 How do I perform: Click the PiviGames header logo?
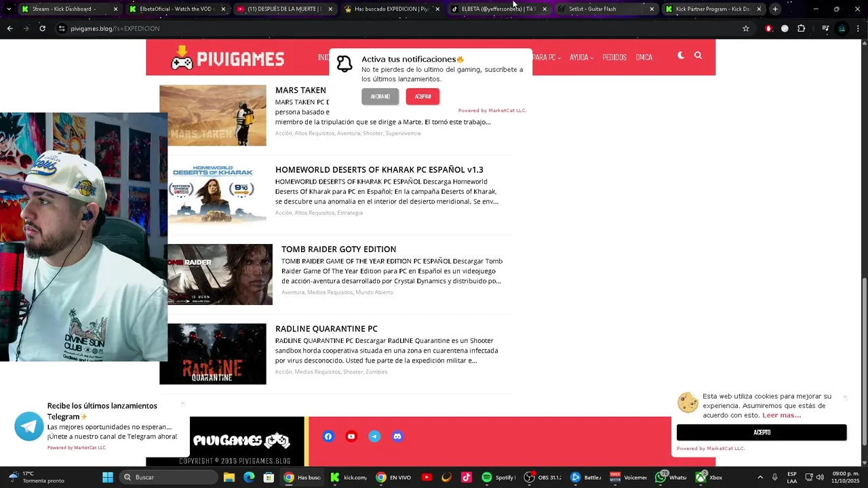(227, 58)
